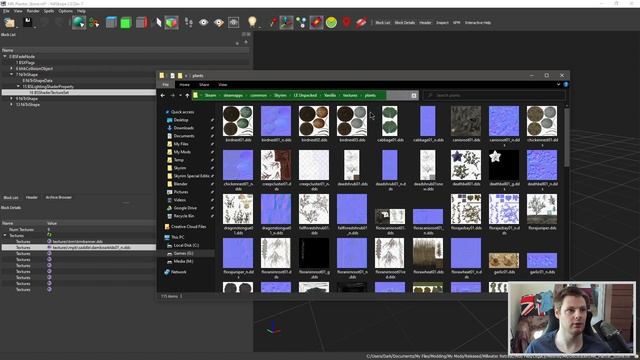
Task: Click the blue Help icon in File Explorer
Action: pyautogui.click(x=566, y=84)
